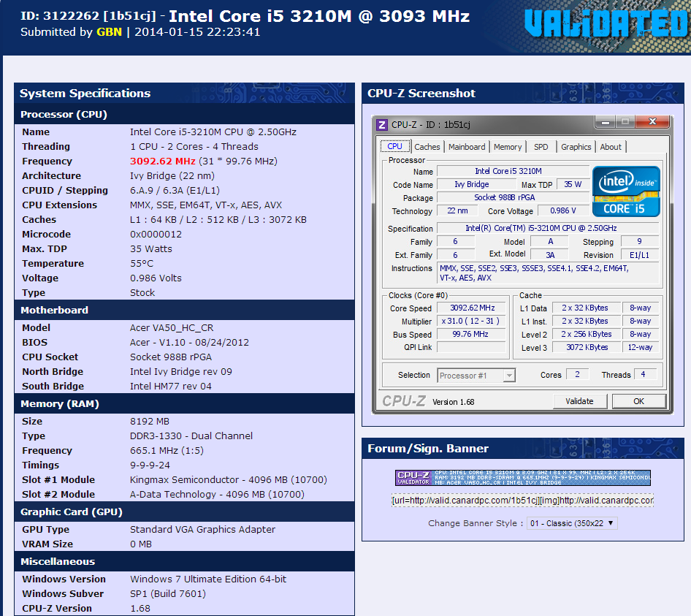Click the Validate button

pyautogui.click(x=579, y=401)
